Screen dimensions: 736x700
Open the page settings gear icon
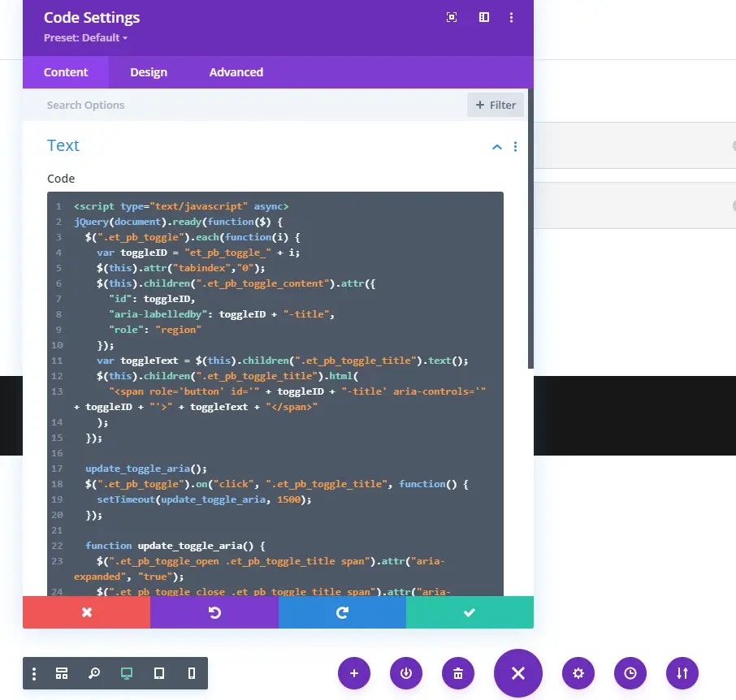pos(578,673)
